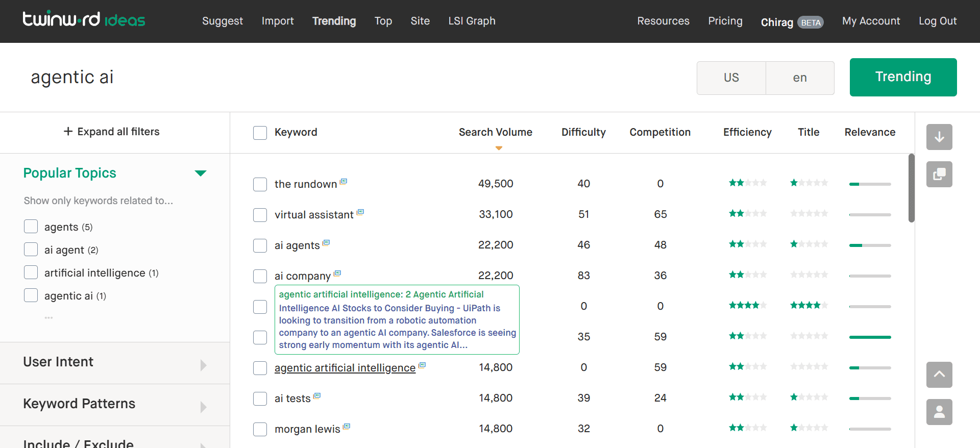Open Chirag in the top bar

click(x=777, y=22)
